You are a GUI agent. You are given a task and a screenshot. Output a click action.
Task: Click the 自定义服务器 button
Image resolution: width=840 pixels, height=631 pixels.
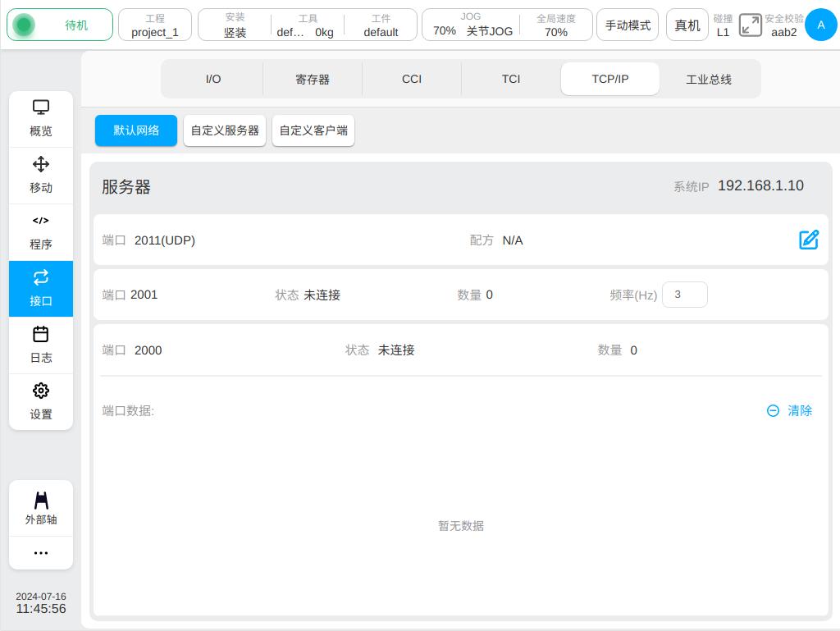point(225,130)
